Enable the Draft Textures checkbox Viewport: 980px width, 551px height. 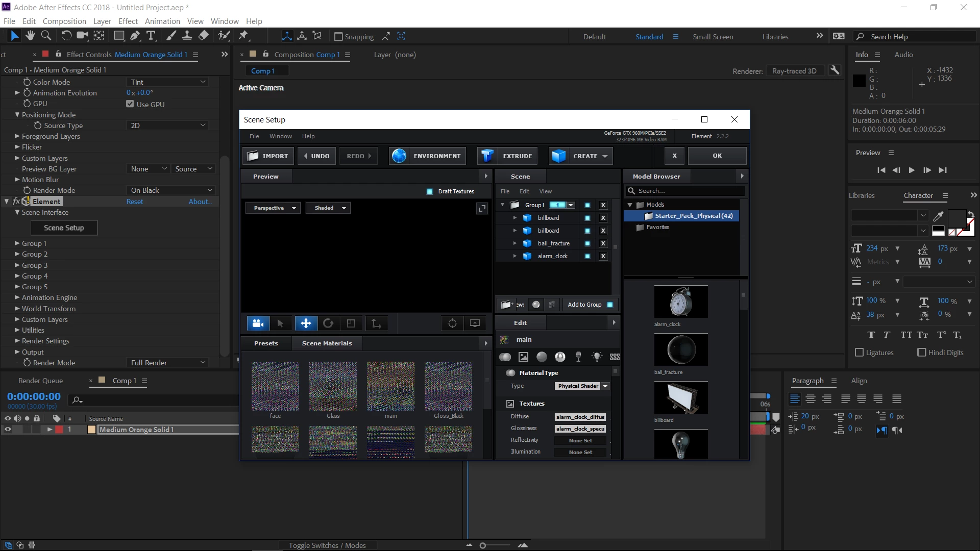(430, 191)
